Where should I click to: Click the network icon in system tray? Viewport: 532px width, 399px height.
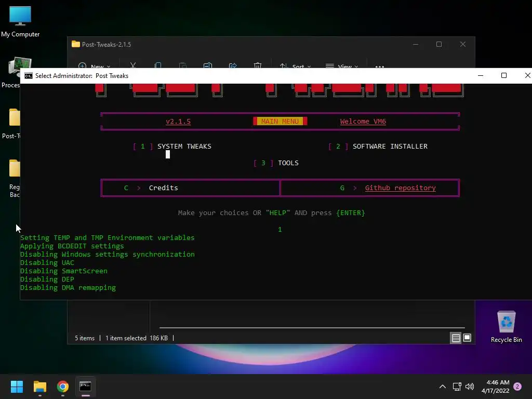(x=457, y=387)
